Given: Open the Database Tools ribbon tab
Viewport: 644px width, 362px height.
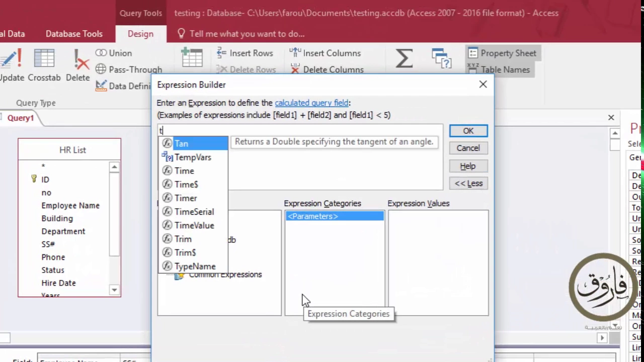Looking at the screenshot, I should [74, 34].
